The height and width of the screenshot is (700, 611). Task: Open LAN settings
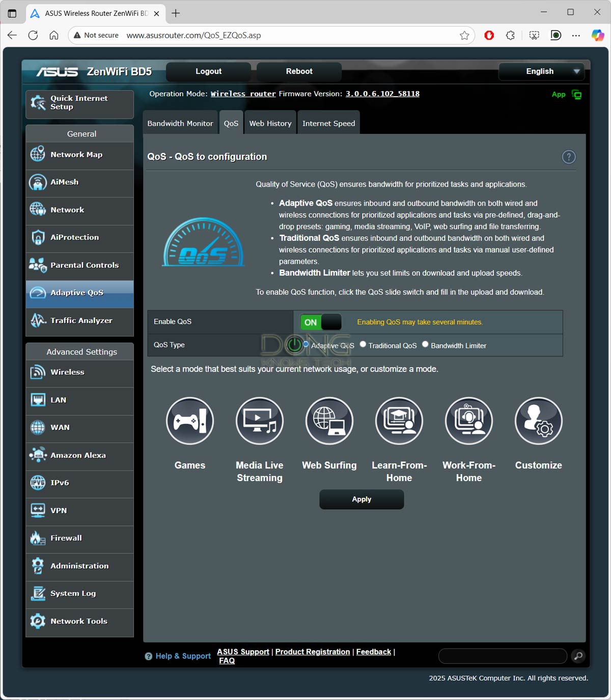point(80,400)
